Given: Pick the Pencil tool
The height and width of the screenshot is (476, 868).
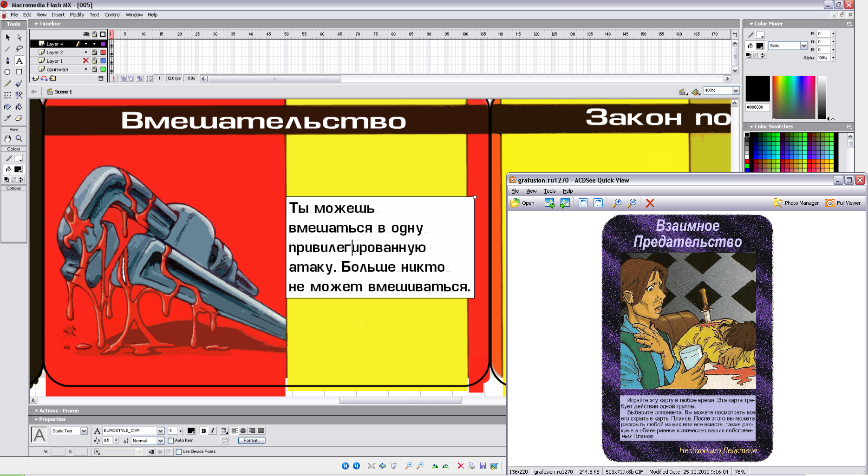Looking at the screenshot, I should click(7, 84).
